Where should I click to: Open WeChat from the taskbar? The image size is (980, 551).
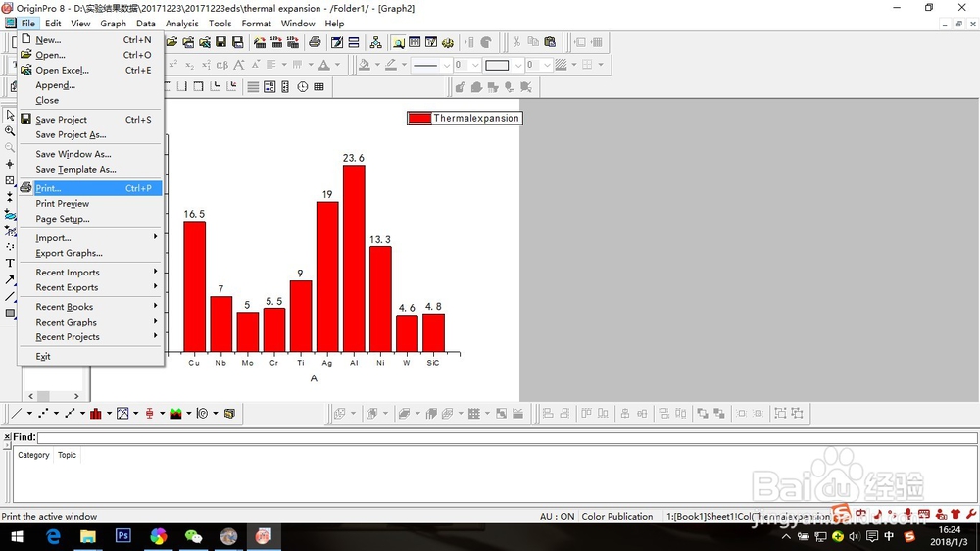[x=193, y=536]
